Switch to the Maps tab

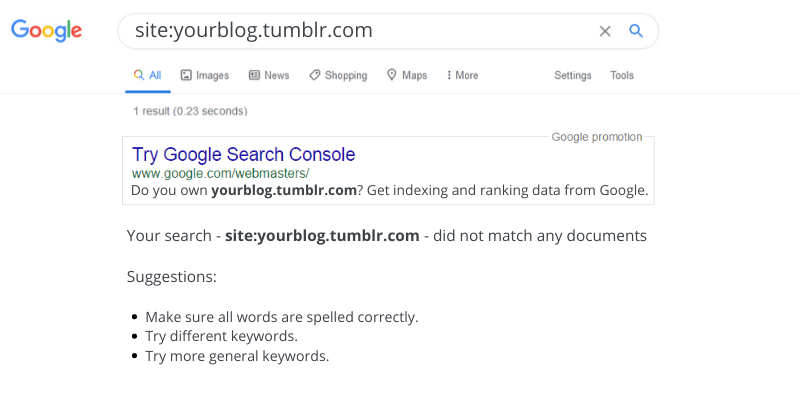[407, 75]
